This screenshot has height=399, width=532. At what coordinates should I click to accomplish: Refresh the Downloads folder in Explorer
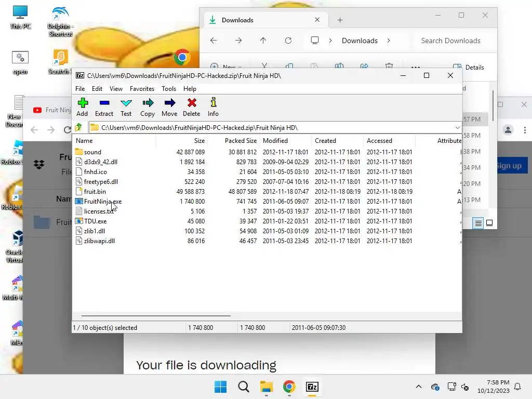point(288,41)
